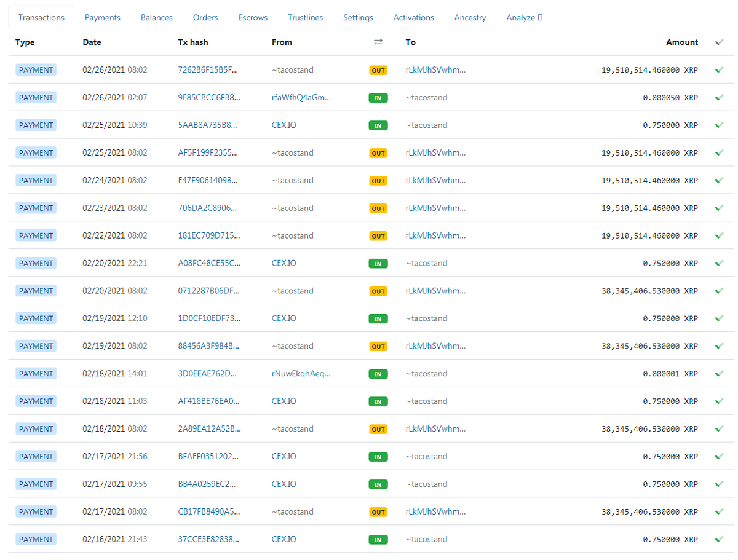Viewport: 738px width, 560px height.
Task: Open CEX.IO sender on 02/19/2021 12:10
Action: (x=284, y=318)
